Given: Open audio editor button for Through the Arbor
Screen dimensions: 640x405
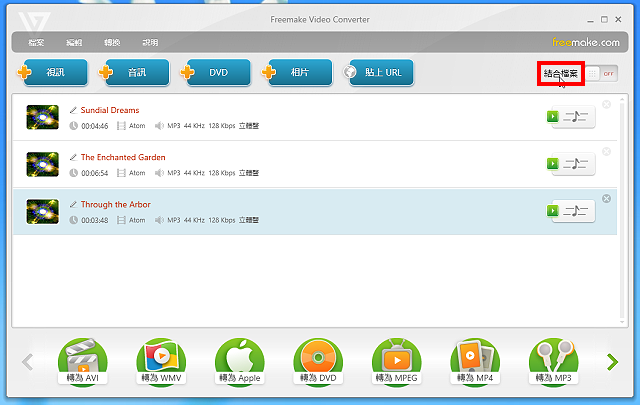Looking at the screenshot, I should point(576,211).
